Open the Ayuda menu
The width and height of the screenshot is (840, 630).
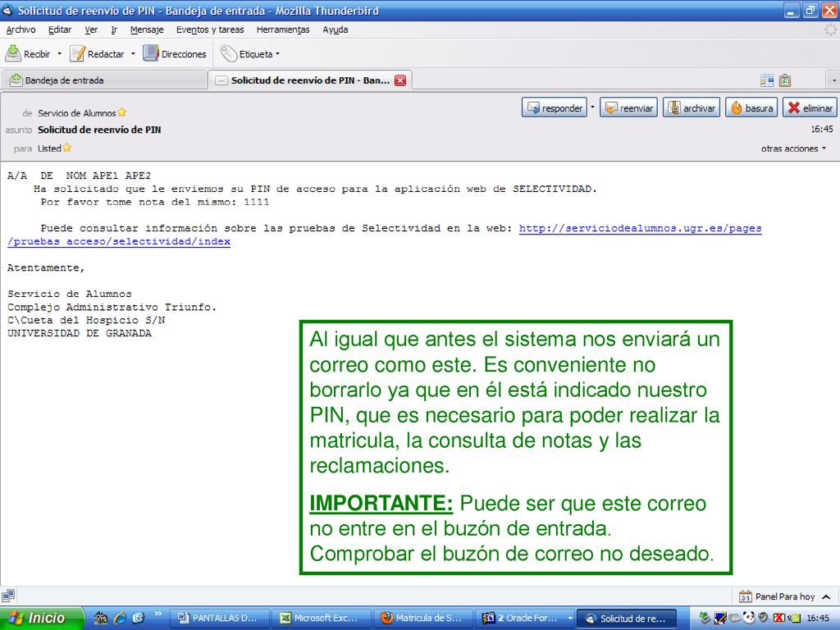coord(336,30)
